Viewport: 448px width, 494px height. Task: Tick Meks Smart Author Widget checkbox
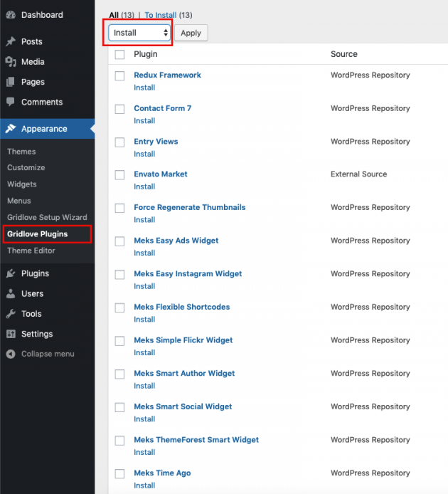[119, 374]
